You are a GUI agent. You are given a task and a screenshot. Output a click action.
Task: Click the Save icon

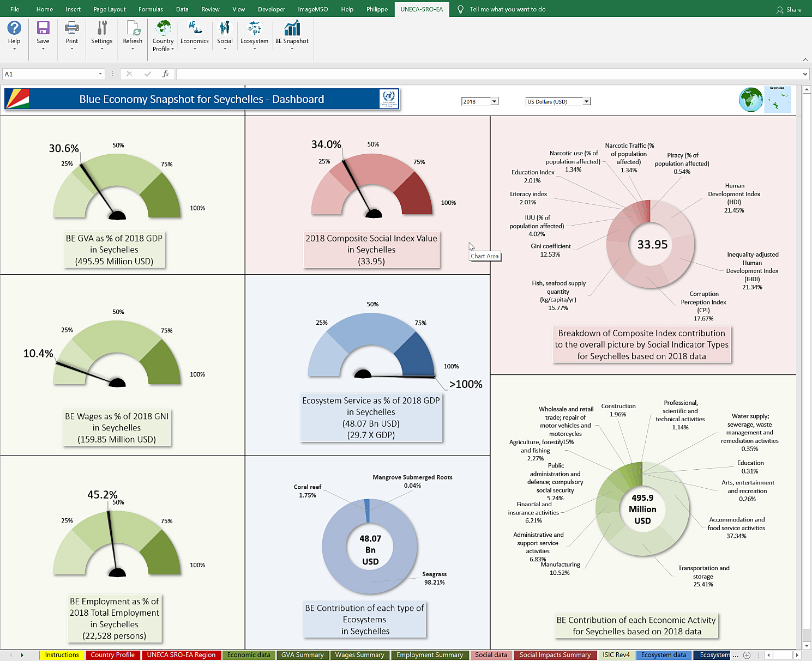(x=43, y=28)
